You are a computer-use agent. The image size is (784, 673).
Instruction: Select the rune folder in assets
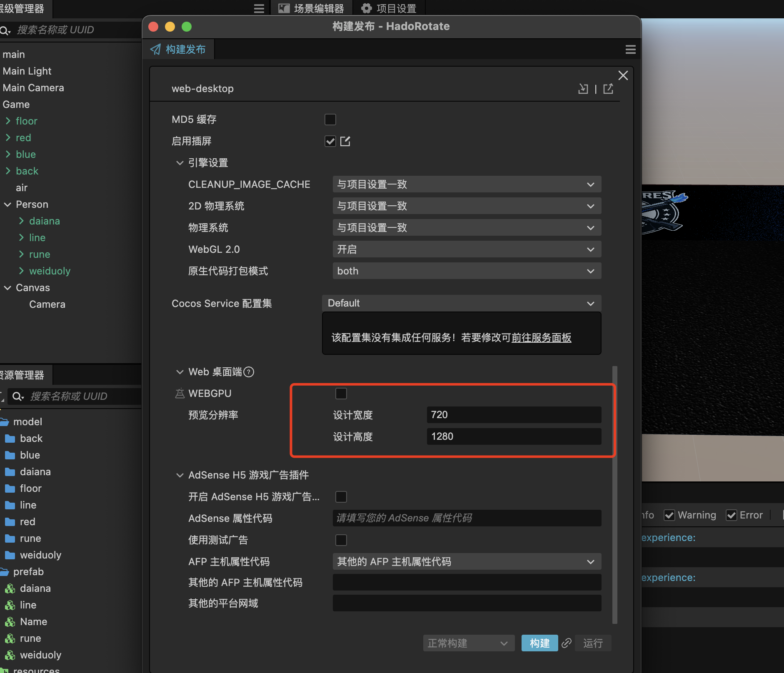coord(30,538)
